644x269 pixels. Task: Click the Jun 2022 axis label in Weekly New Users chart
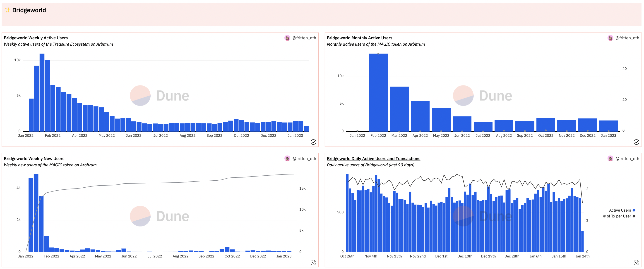[129, 257]
